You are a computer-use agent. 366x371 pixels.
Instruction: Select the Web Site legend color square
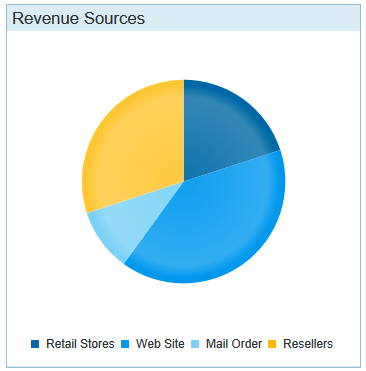125,344
